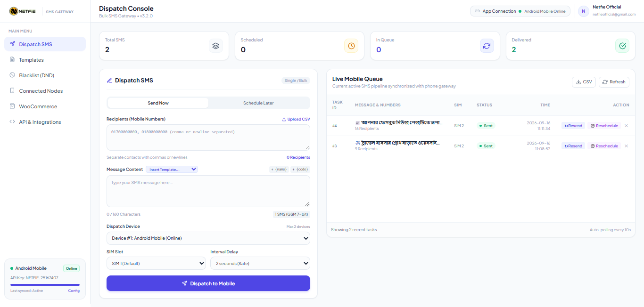
Task: Open the Insert Template dropdown
Action: (172, 170)
